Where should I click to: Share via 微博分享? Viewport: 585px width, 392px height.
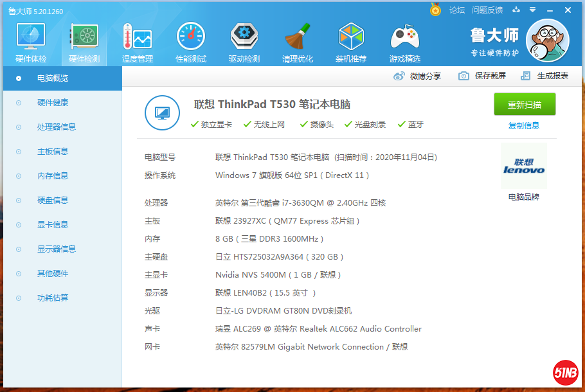coord(418,76)
